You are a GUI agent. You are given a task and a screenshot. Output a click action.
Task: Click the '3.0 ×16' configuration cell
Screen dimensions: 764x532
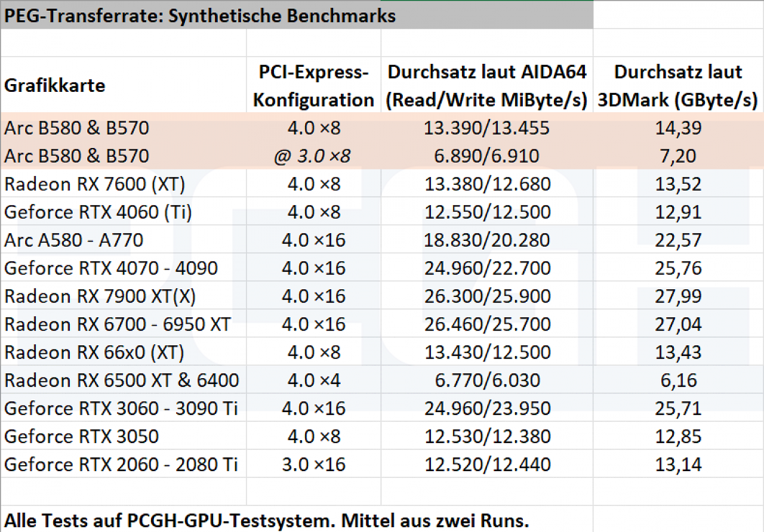click(x=314, y=463)
